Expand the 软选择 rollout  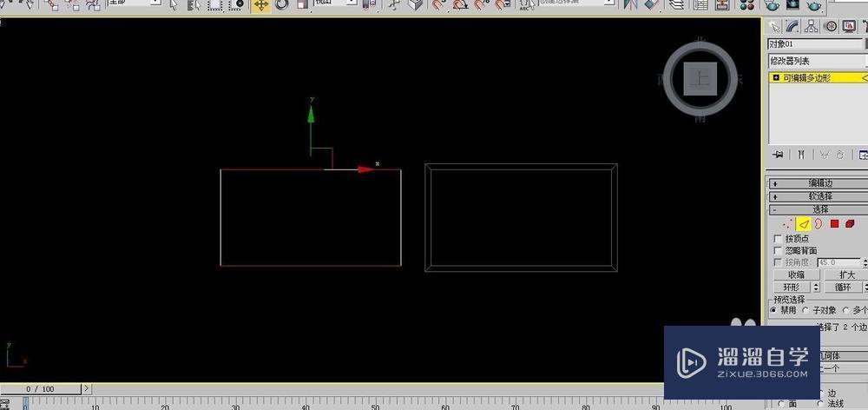click(819, 196)
